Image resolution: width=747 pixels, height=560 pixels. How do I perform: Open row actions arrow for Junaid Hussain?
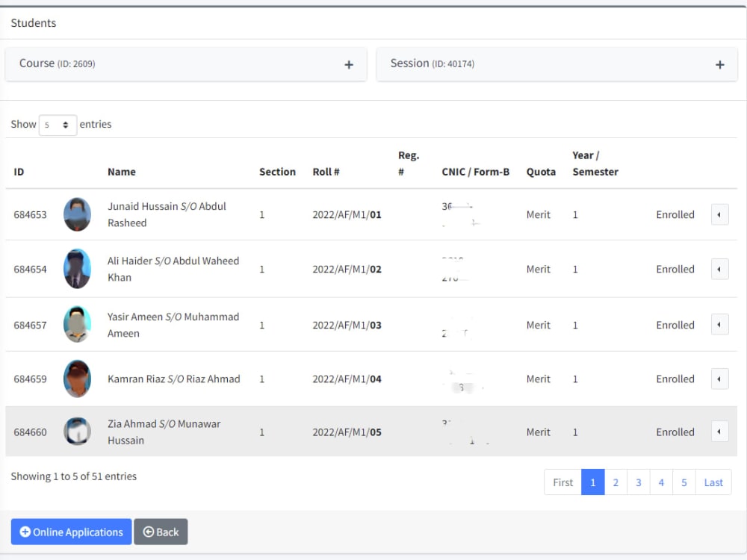pos(719,215)
